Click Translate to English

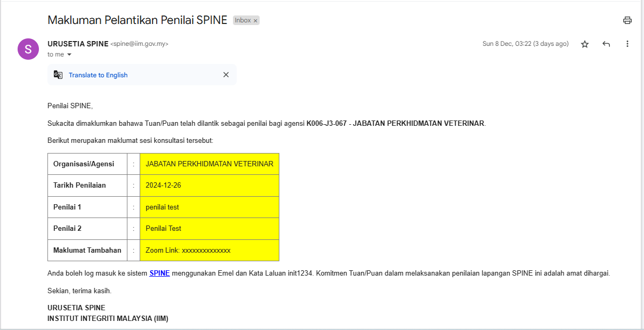[x=98, y=75]
